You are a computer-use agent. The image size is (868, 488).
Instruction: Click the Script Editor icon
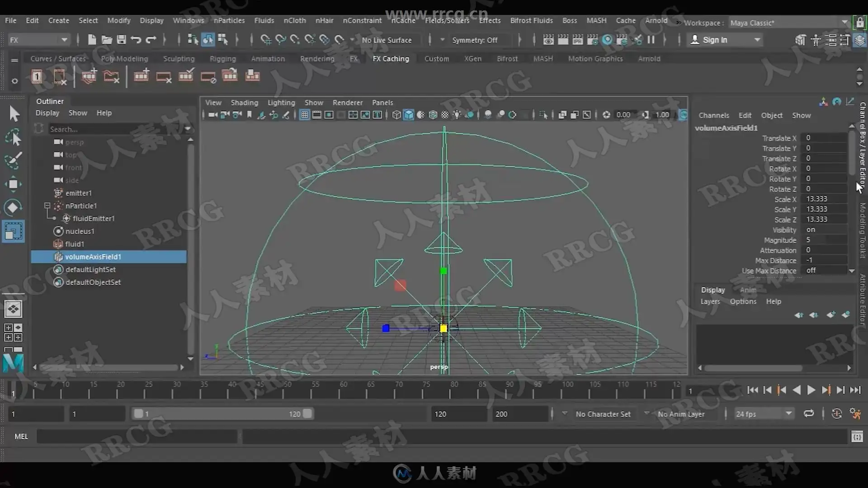click(857, 436)
